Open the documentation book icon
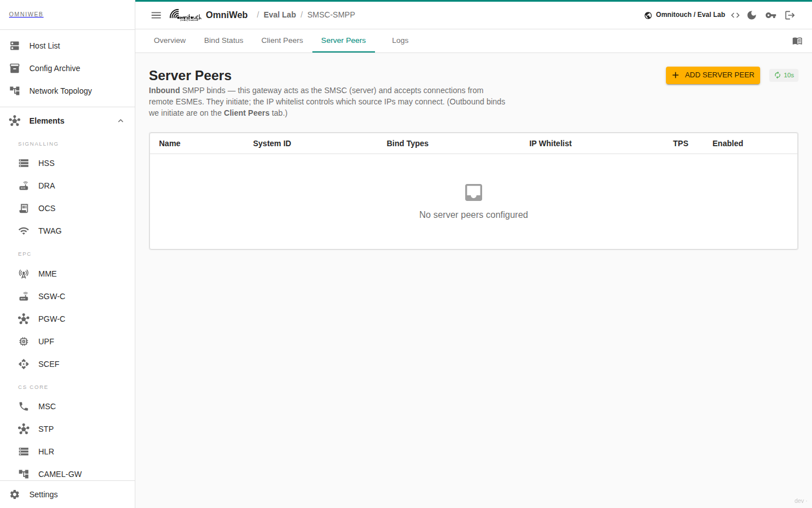Viewport: 812px width, 508px height. pos(797,41)
